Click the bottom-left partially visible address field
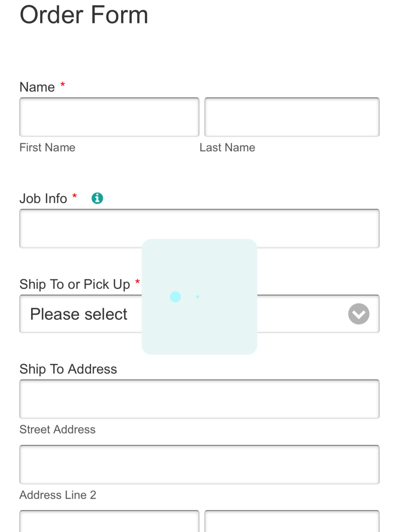 point(109,521)
